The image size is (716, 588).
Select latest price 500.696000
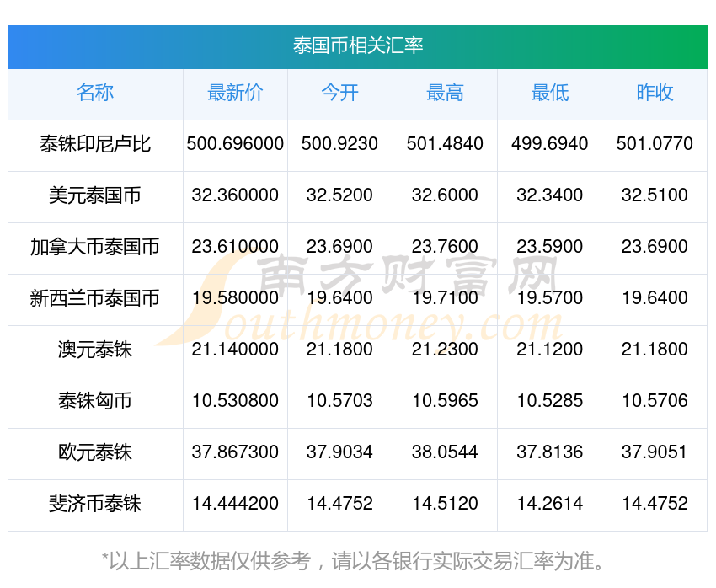coord(235,144)
